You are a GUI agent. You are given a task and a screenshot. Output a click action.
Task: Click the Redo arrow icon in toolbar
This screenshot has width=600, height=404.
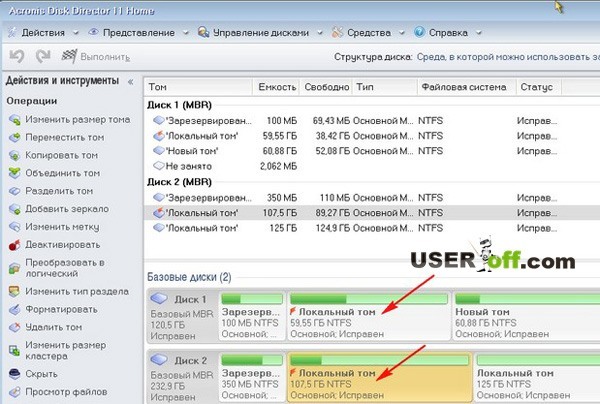[42, 58]
